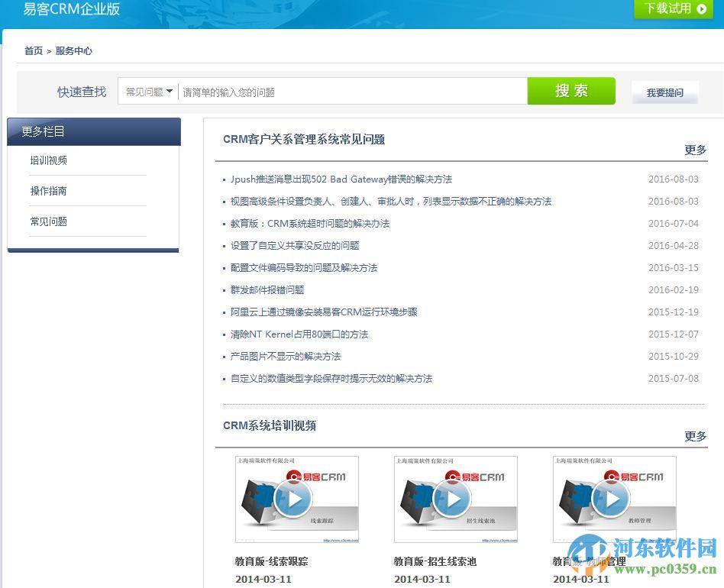Expand the 更多 link beside 常见问题 heading
724x588 pixels.
(695, 150)
